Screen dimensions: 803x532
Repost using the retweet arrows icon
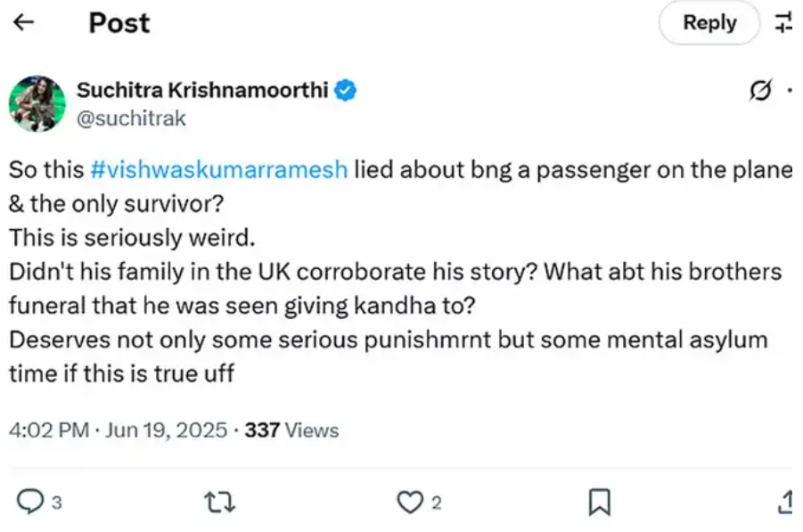pos(219,503)
